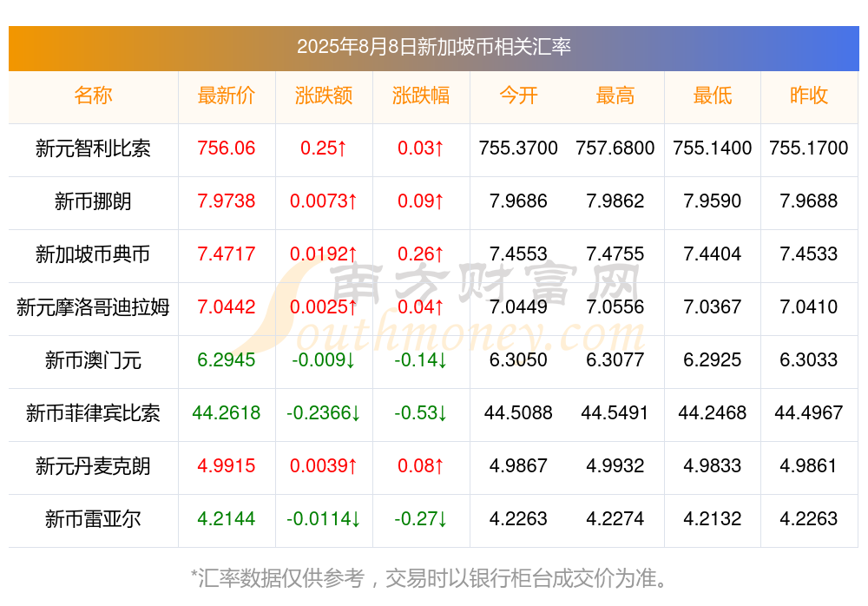Screen dimensions: 868x606
Task: Select low value 755.1400
Action: [713, 148]
